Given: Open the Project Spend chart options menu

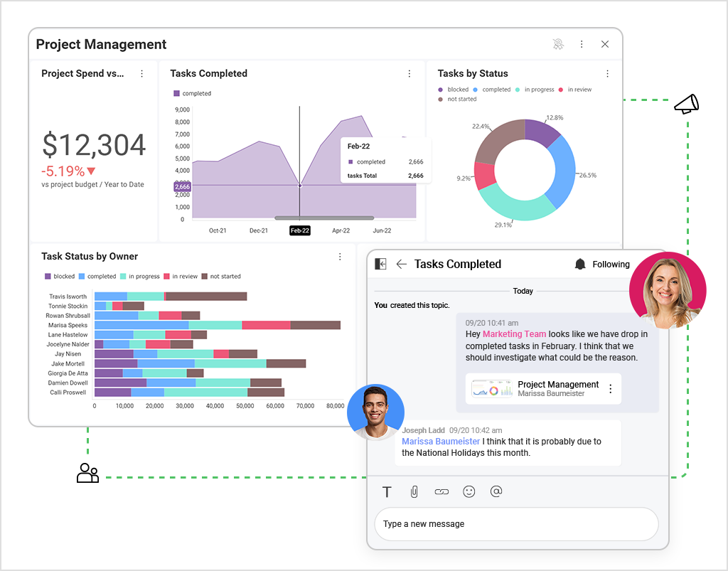Looking at the screenshot, I should tap(141, 73).
